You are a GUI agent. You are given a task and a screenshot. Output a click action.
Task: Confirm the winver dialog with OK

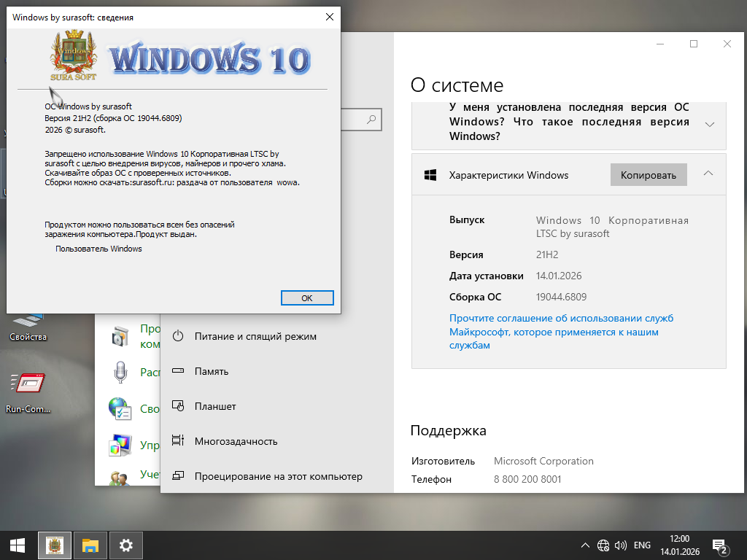point(307,297)
